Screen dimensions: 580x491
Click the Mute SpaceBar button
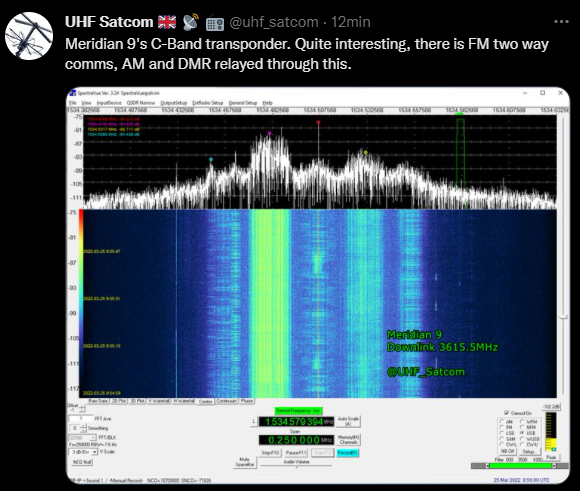245,462
